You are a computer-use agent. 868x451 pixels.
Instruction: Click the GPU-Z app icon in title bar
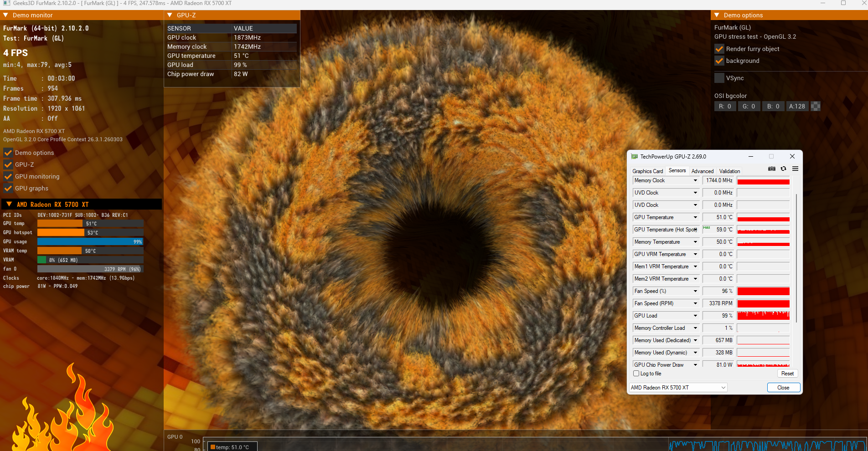(x=634, y=157)
